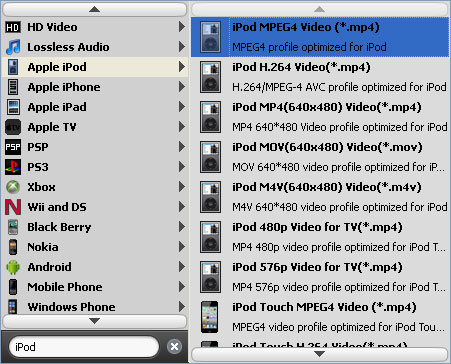The height and width of the screenshot is (364, 451).
Task: Click the iPod 480p Video for TV icon
Action: coord(210,237)
